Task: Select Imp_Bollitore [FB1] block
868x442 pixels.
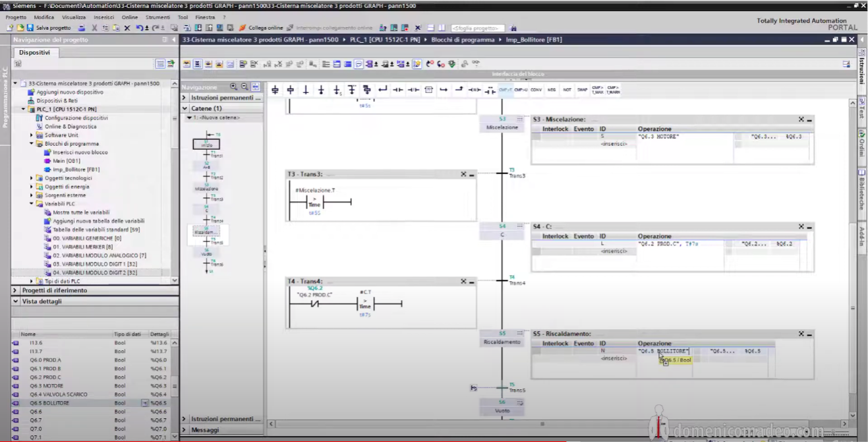Action: (x=76, y=170)
